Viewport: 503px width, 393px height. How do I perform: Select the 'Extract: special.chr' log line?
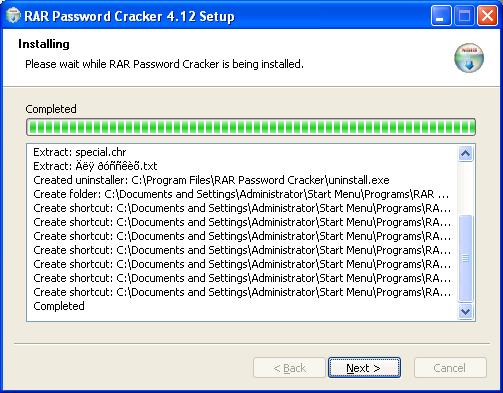pyautogui.click(x=80, y=152)
